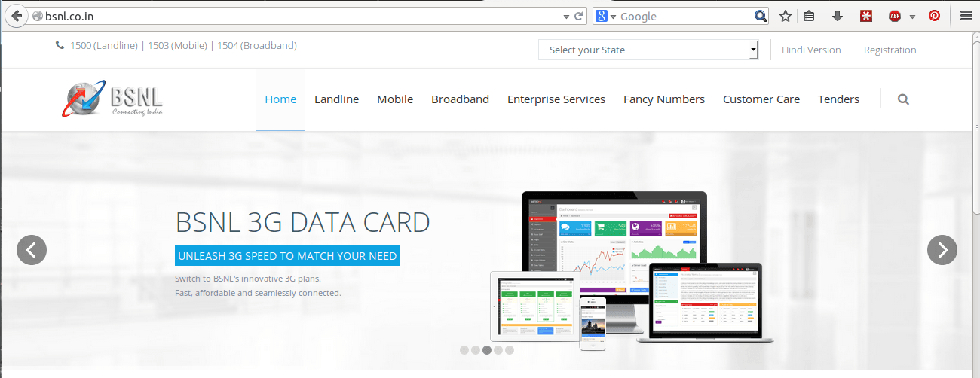Image resolution: width=980 pixels, height=378 pixels.
Task: Open the Landline menu
Action: (336, 99)
